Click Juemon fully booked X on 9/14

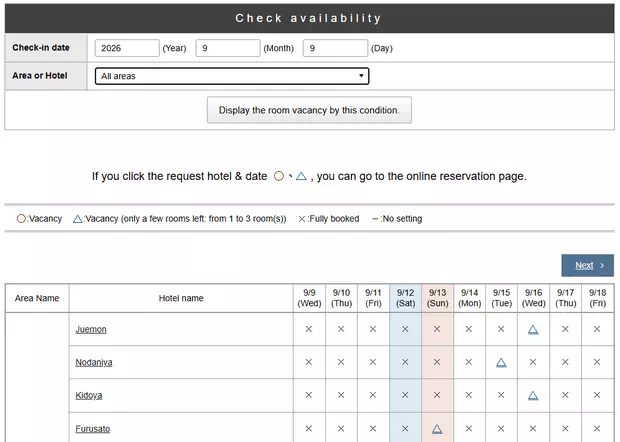(x=469, y=329)
